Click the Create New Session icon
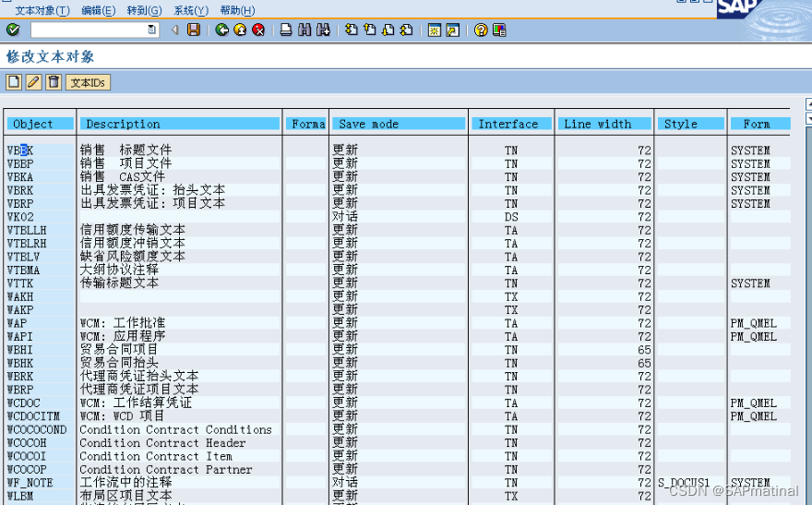This screenshot has width=812, height=505. click(434, 30)
